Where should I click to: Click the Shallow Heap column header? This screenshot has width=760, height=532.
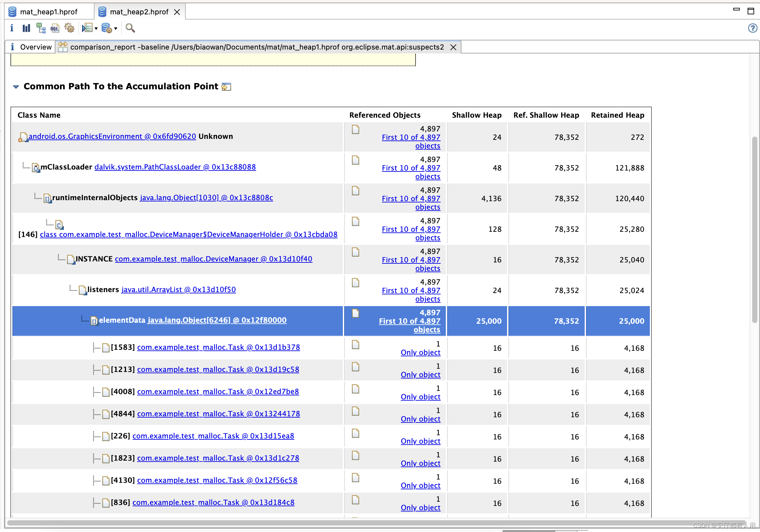tap(477, 115)
